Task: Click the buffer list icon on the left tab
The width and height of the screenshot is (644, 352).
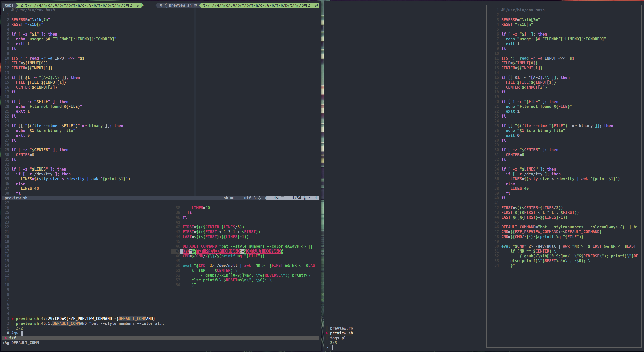Action: tap(138, 5)
